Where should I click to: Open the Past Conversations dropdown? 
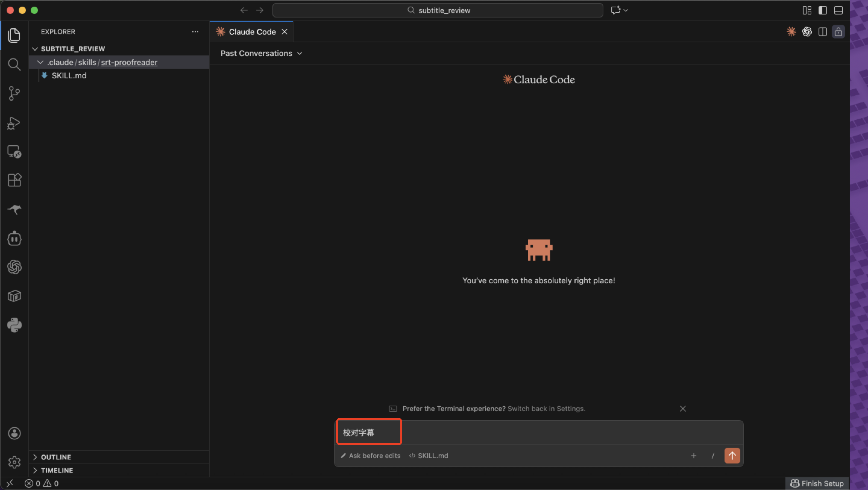(261, 53)
